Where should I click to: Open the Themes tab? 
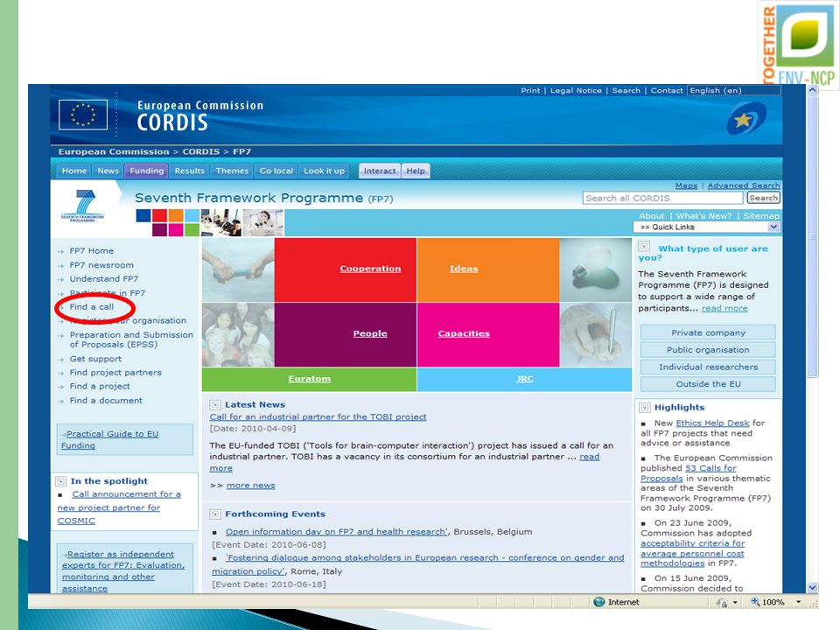point(232,171)
